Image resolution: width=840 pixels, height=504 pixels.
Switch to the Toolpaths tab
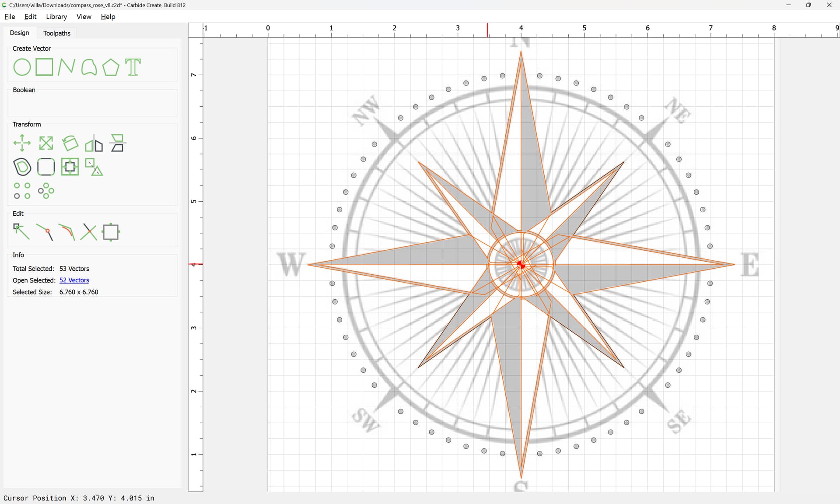tap(57, 33)
